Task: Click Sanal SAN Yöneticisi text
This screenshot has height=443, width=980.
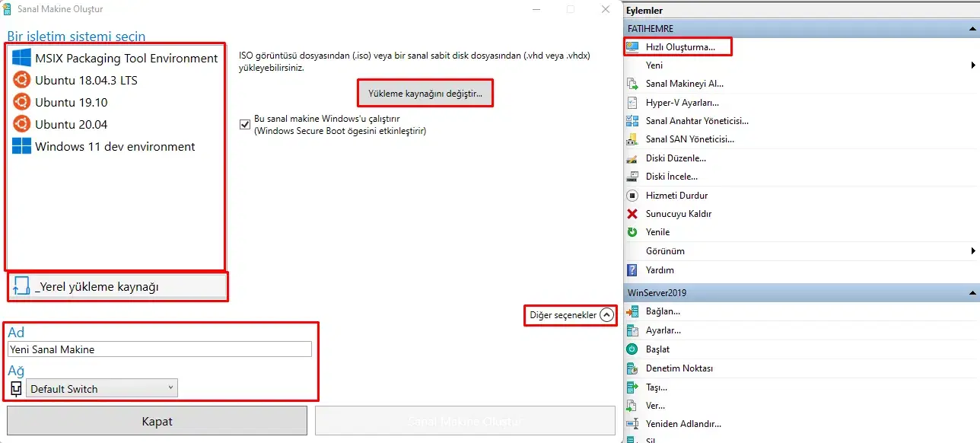Action: (x=690, y=139)
